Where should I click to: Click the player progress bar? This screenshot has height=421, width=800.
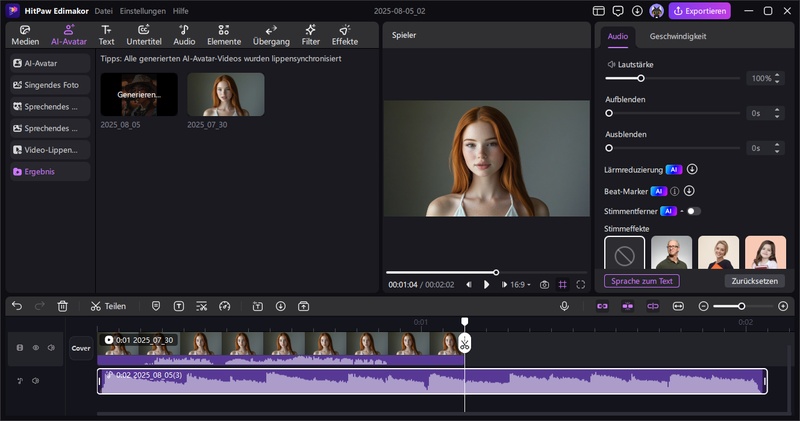486,273
